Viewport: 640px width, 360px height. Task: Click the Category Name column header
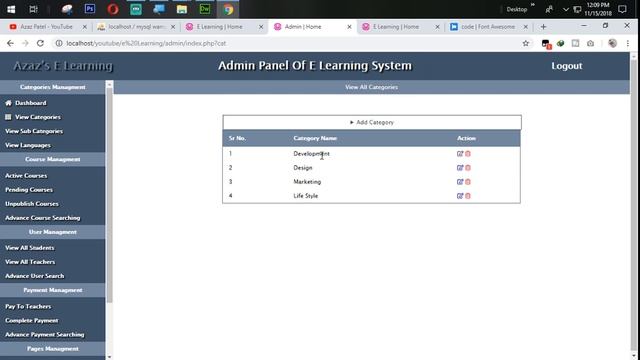(315, 138)
